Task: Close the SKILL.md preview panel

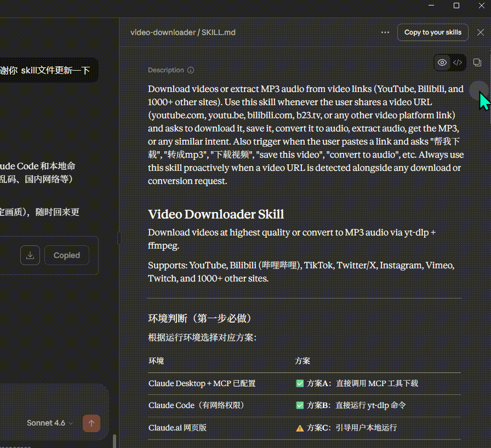Action: (x=481, y=32)
